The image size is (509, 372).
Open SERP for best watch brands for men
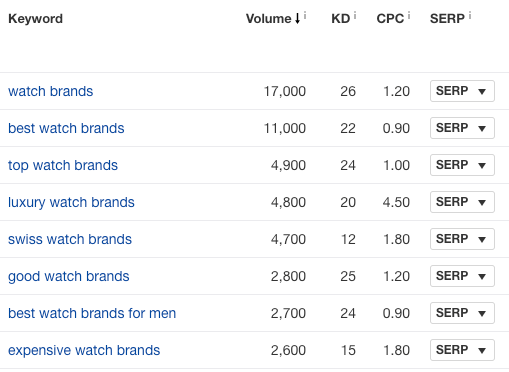pyautogui.click(x=462, y=313)
